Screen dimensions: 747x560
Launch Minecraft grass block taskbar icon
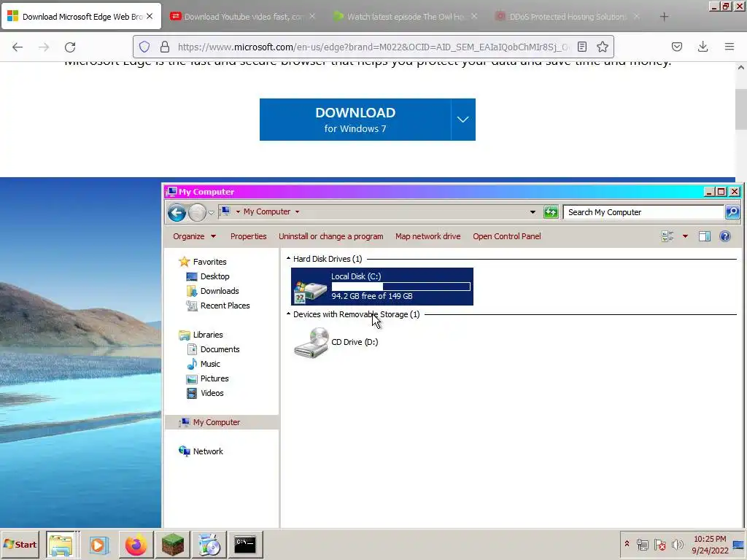(172, 545)
